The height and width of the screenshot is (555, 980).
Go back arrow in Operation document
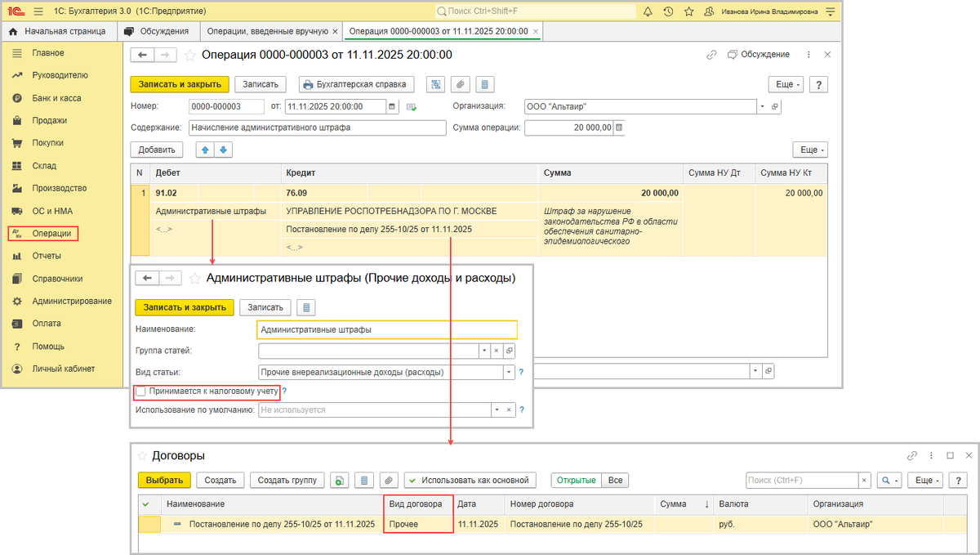pos(143,55)
